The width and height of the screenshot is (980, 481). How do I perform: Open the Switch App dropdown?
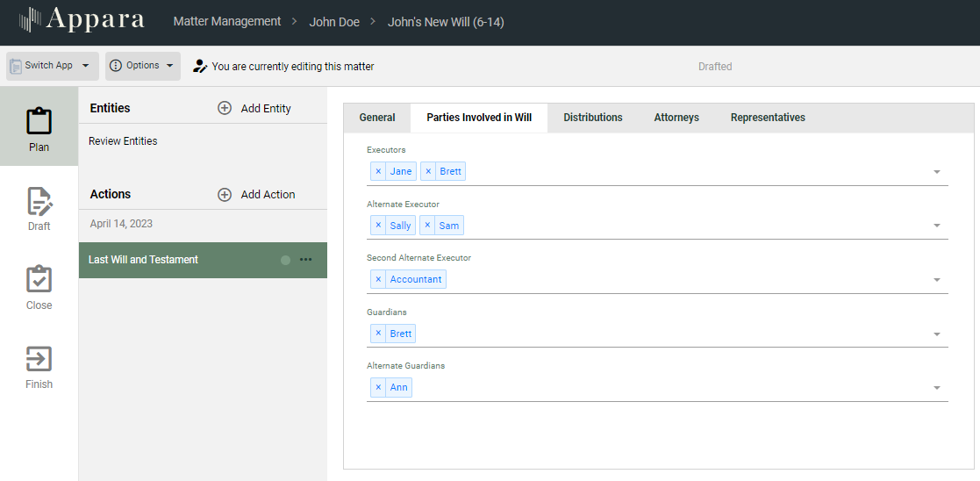pos(52,66)
